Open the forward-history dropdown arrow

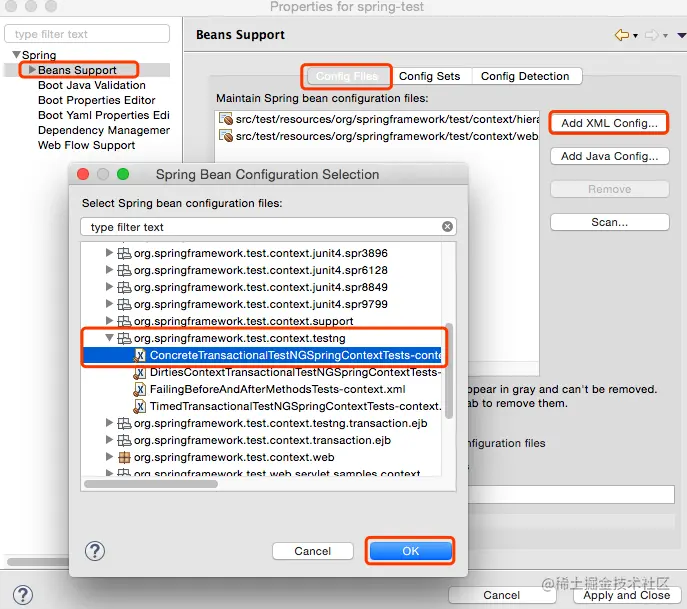665,35
